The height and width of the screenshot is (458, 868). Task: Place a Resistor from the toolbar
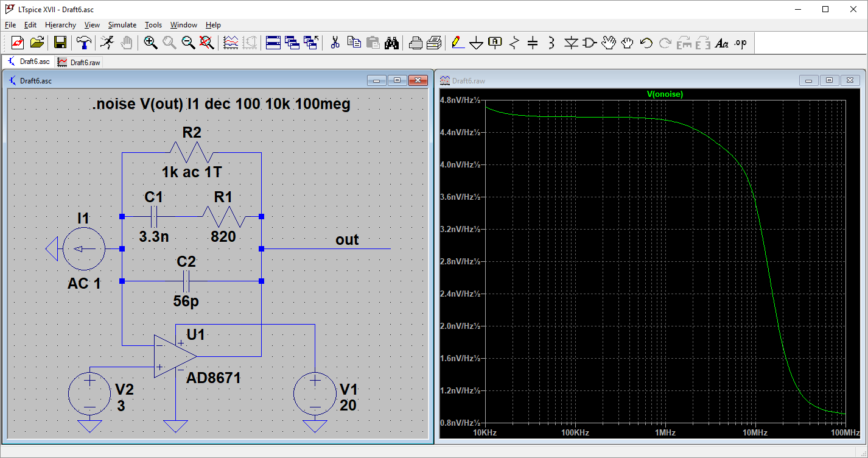[514, 43]
